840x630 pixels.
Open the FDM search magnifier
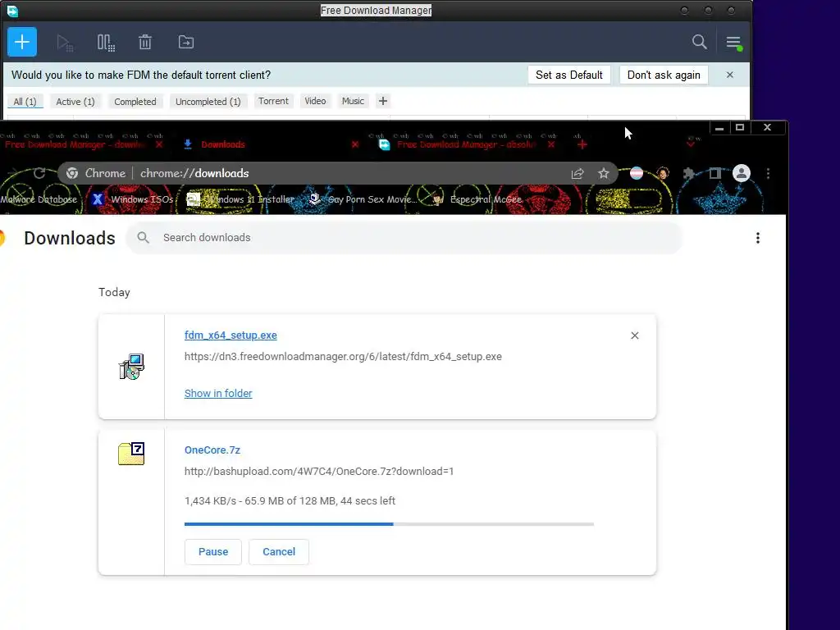[x=699, y=42]
